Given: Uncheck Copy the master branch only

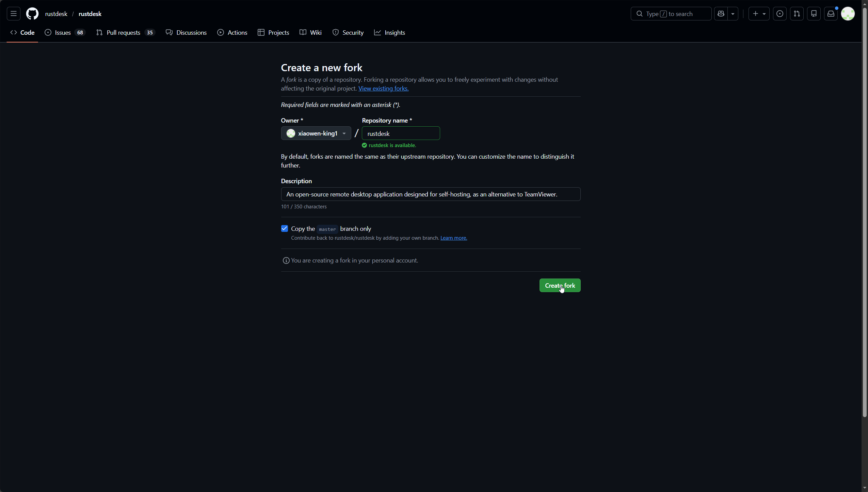Looking at the screenshot, I should click(285, 228).
